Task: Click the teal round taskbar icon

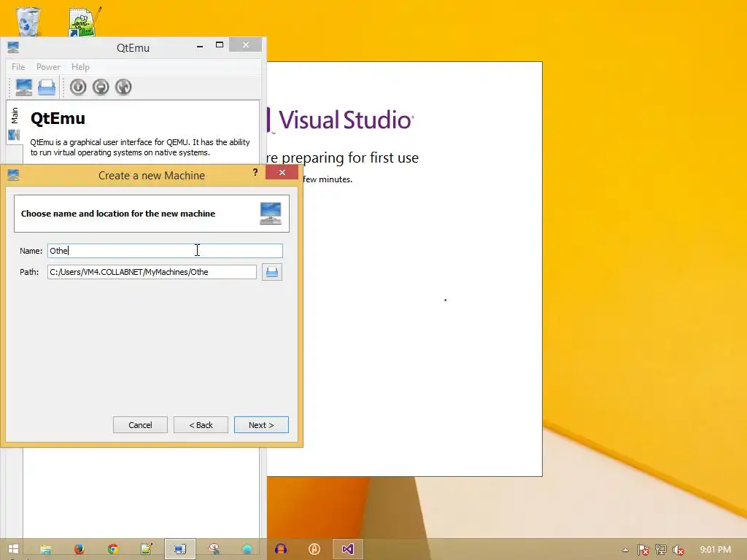Action: (247, 550)
